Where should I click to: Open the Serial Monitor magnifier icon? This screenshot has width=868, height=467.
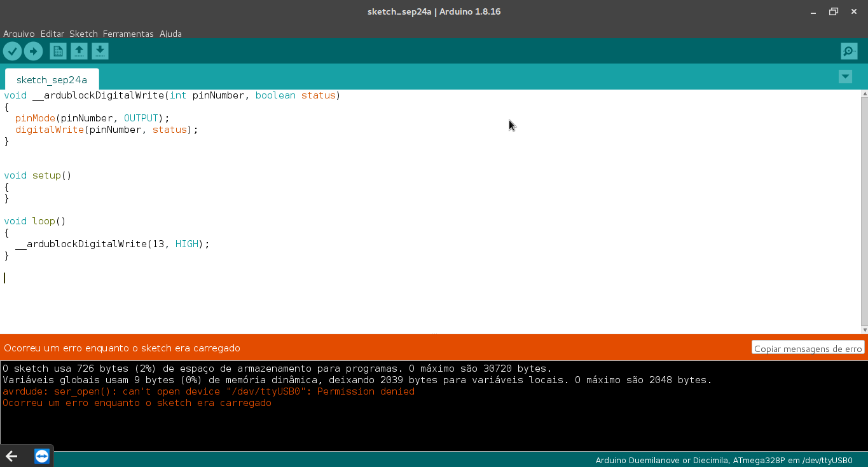(x=849, y=51)
